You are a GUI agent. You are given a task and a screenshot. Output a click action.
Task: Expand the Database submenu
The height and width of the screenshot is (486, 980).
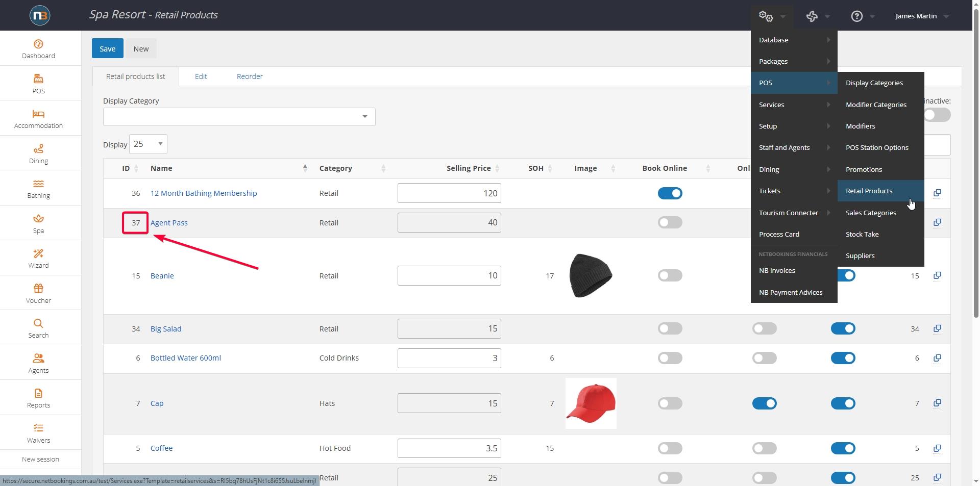pyautogui.click(x=794, y=40)
